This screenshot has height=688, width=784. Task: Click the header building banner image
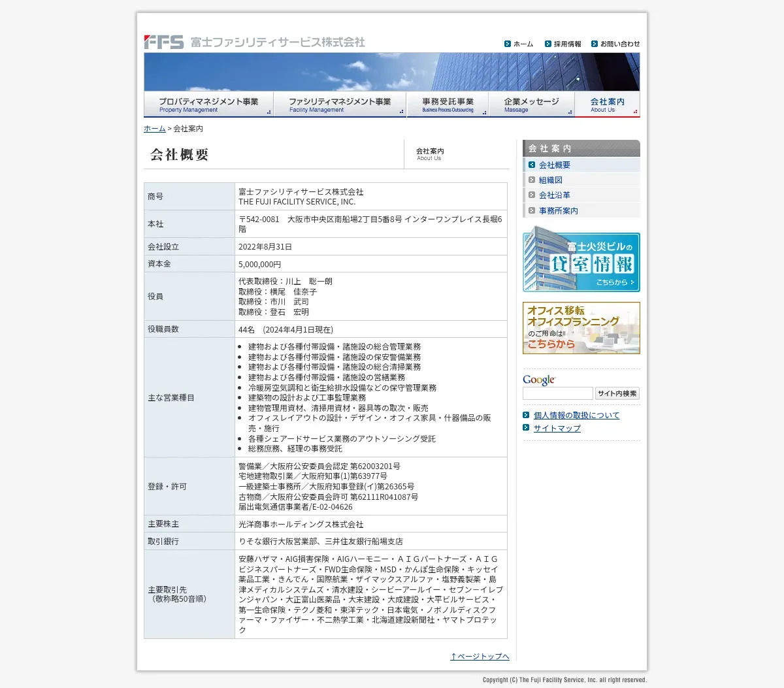coord(392,72)
